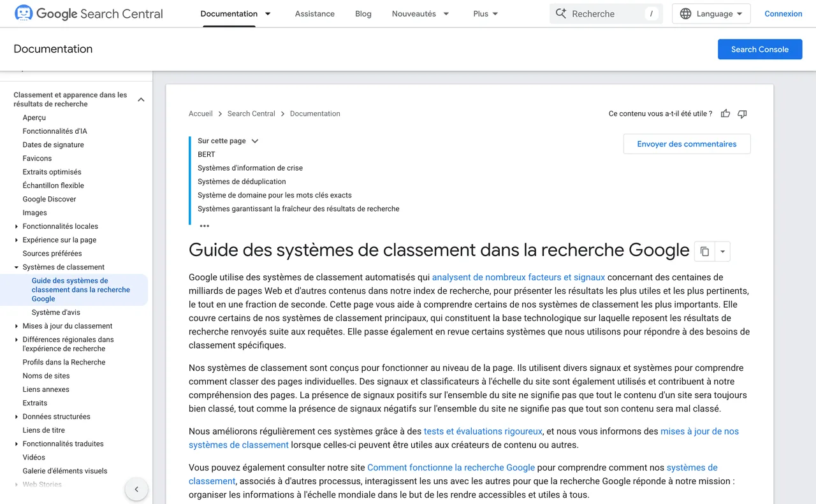Open analysent de nombreux facteurs link
The width and height of the screenshot is (816, 504).
click(518, 277)
